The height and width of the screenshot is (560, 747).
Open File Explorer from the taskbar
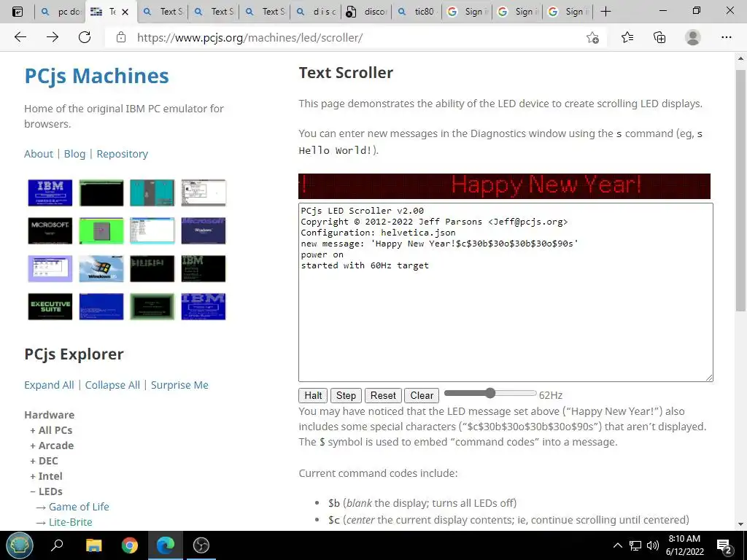(93, 545)
